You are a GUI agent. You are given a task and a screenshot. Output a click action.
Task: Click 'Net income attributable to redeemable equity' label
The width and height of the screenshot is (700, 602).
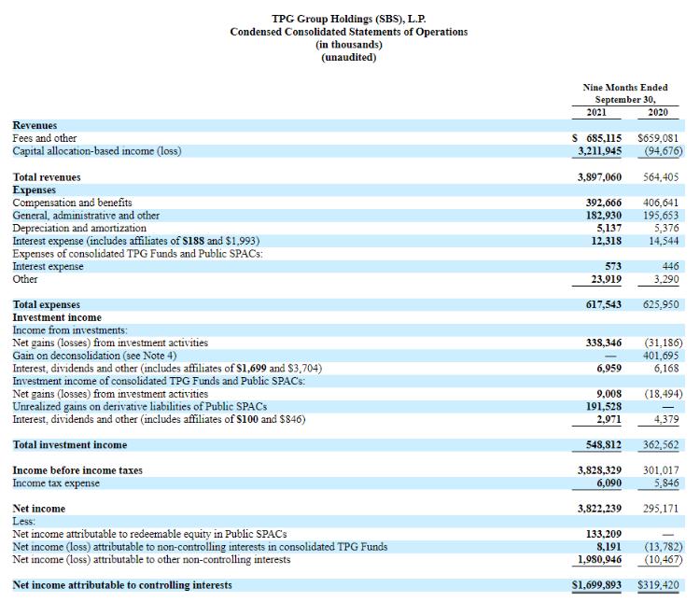pyautogui.click(x=149, y=534)
